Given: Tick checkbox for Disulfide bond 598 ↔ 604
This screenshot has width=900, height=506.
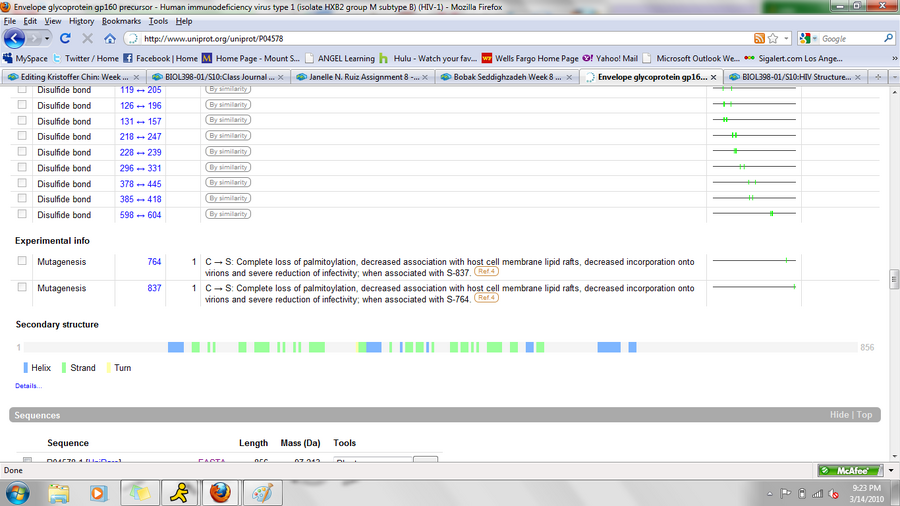Looking at the screenshot, I should (22, 214).
